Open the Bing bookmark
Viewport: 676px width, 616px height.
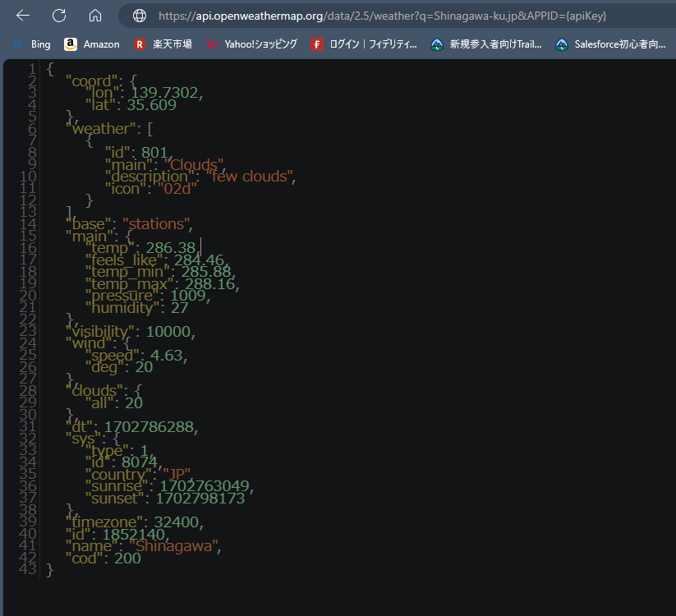(x=32, y=44)
